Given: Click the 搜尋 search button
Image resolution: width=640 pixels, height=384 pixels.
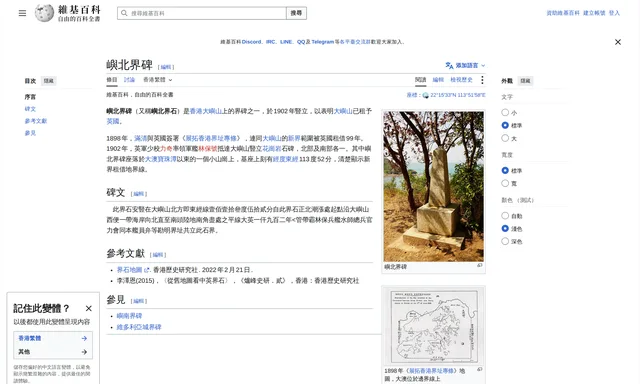Looking at the screenshot, I should (296, 13).
